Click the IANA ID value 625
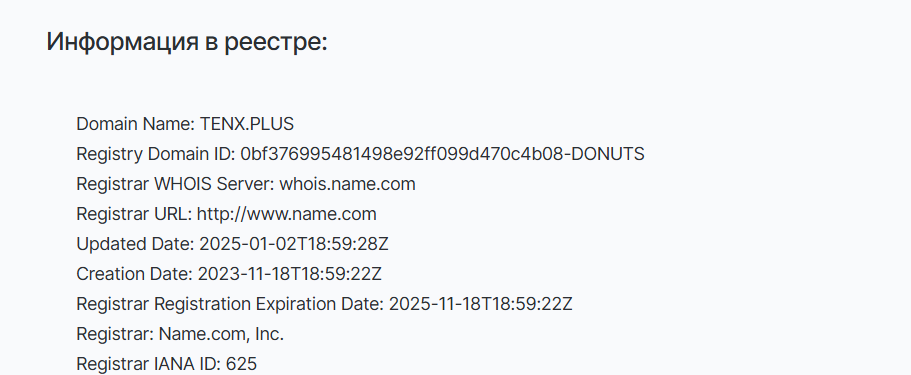This screenshot has height=375, width=911. click(241, 365)
